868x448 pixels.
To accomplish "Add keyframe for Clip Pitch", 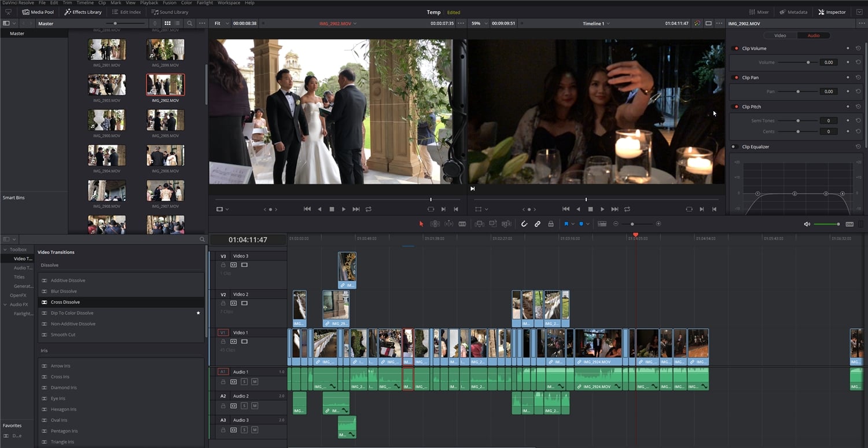I will pos(848,107).
